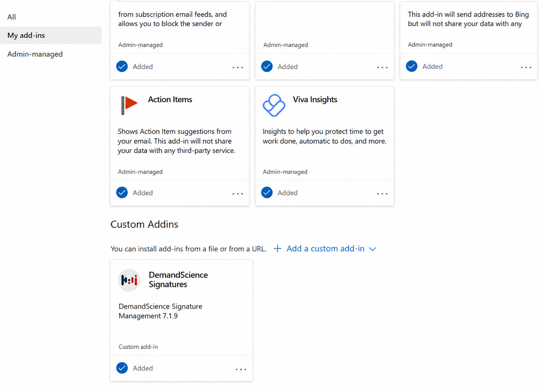Image resolution: width=540 pixels, height=392 pixels.
Task: Select the My add-ins sidebar item
Action: 51,35
